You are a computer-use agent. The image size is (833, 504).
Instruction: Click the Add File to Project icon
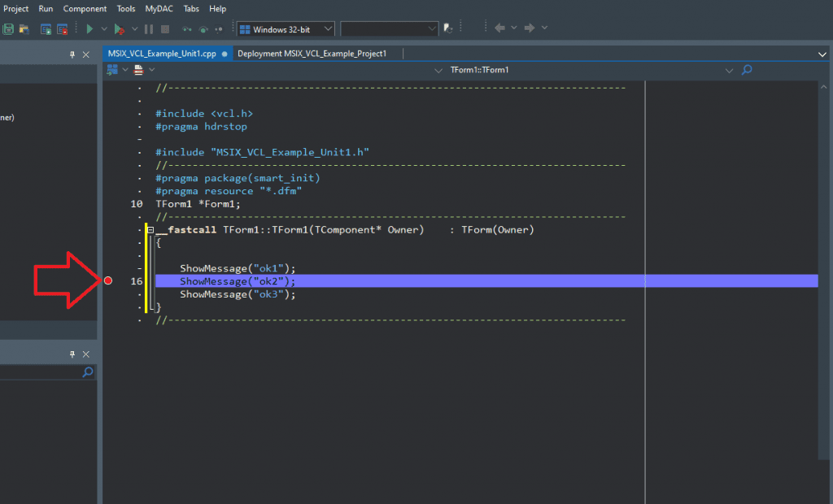[46, 29]
